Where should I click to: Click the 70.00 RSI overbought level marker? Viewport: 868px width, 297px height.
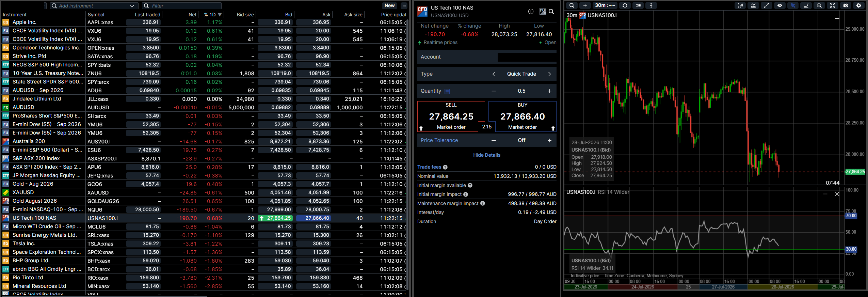851,216
